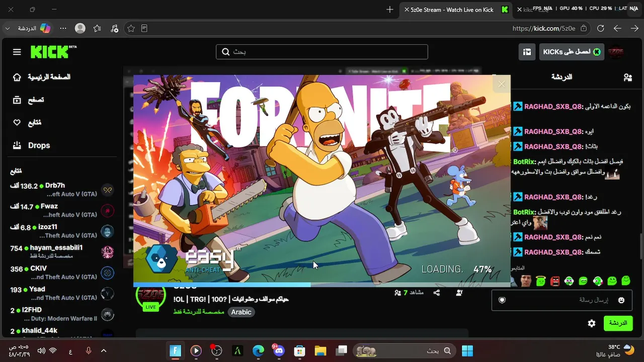The width and height of the screenshot is (644, 362).
Task: Add page to favorites with star icon
Action: pos(131,29)
